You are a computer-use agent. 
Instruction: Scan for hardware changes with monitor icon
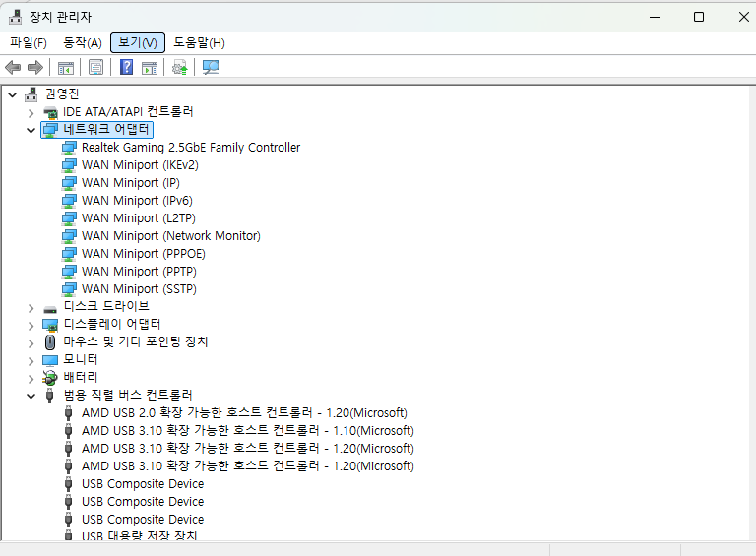(x=210, y=67)
